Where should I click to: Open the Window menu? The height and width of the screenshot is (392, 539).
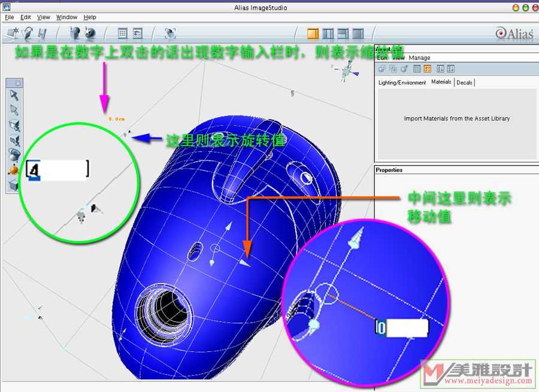tap(66, 17)
